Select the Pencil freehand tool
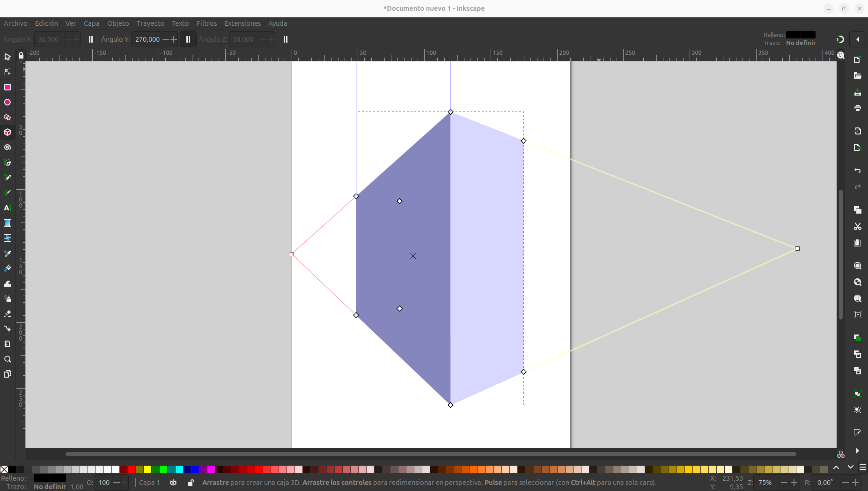868x491 pixels. pos(7,178)
